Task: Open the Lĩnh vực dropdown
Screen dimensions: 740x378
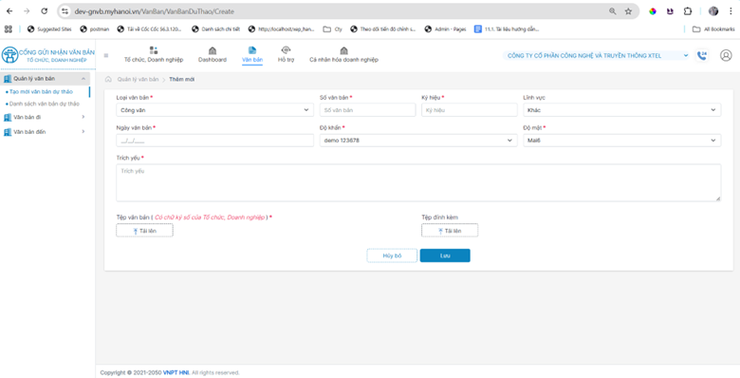Action: point(622,110)
